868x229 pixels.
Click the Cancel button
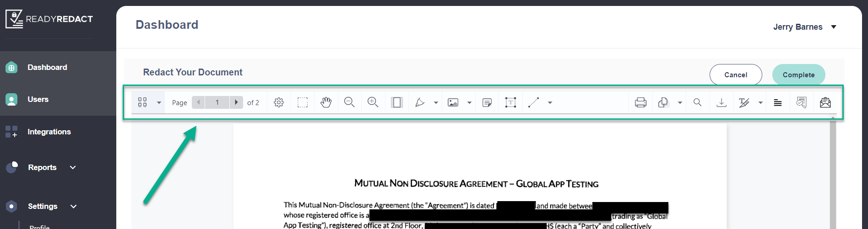pos(736,75)
